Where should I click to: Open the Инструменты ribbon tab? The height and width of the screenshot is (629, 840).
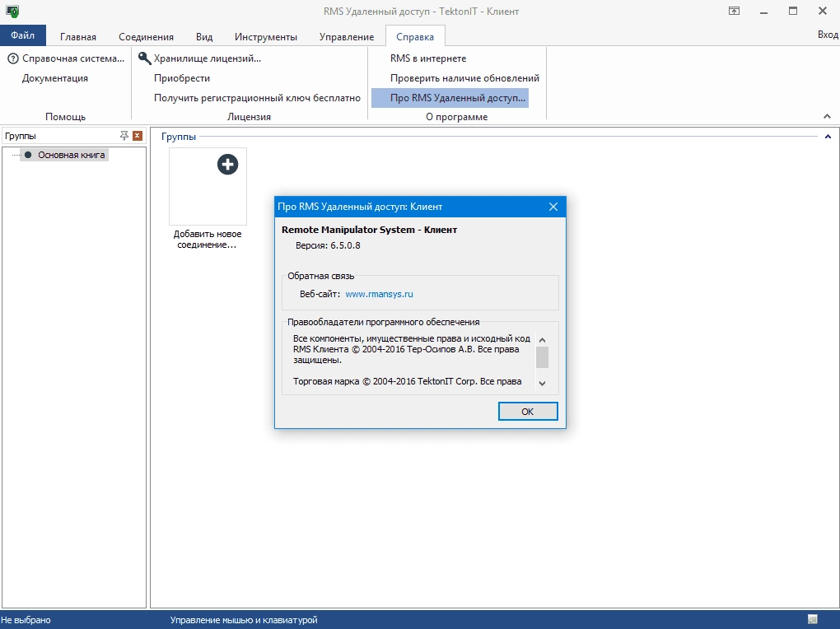[266, 37]
